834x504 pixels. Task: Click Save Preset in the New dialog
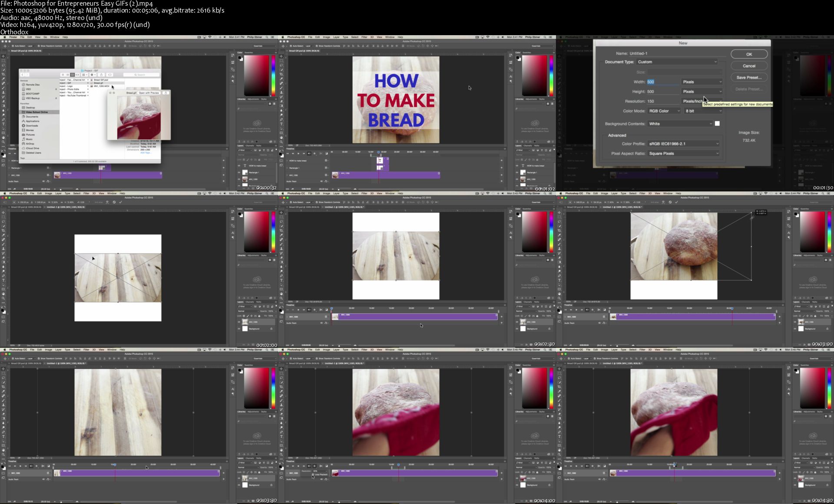[x=749, y=77]
